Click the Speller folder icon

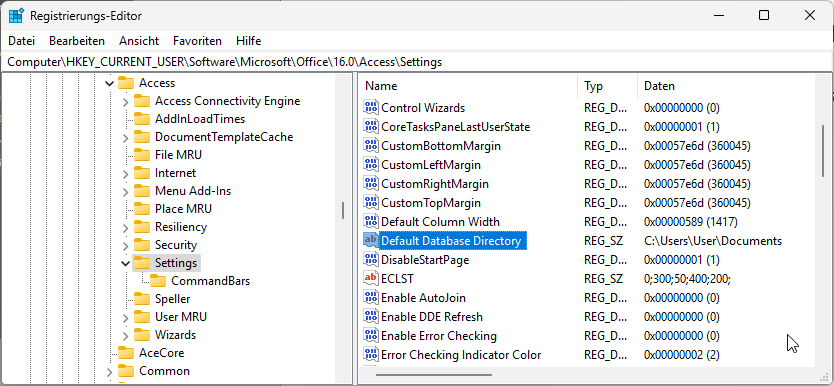click(x=141, y=299)
